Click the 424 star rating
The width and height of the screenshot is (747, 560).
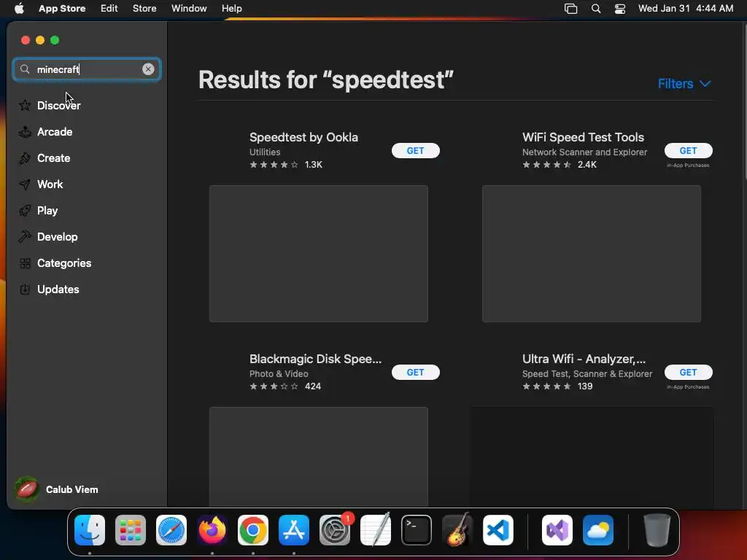coord(285,386)
